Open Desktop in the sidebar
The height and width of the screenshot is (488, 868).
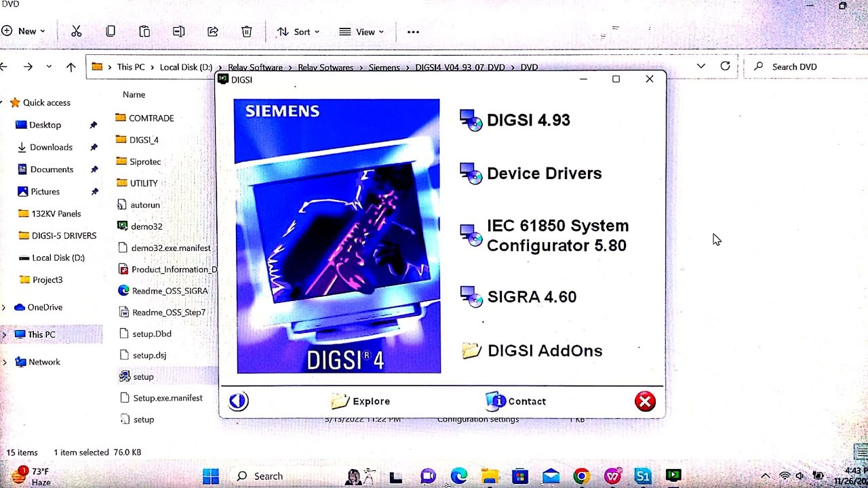coord(38,125)
